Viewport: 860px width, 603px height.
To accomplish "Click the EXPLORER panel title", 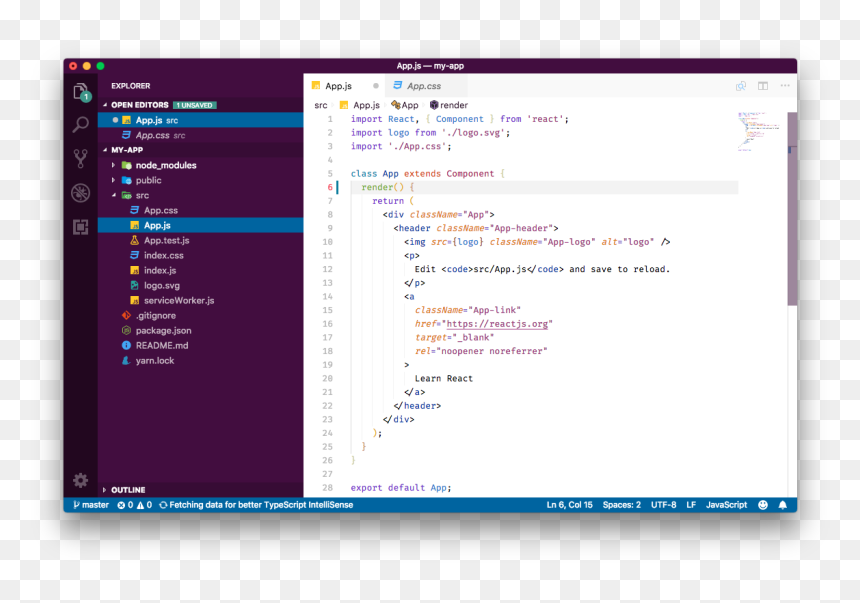I will click(x=131, y=86).
